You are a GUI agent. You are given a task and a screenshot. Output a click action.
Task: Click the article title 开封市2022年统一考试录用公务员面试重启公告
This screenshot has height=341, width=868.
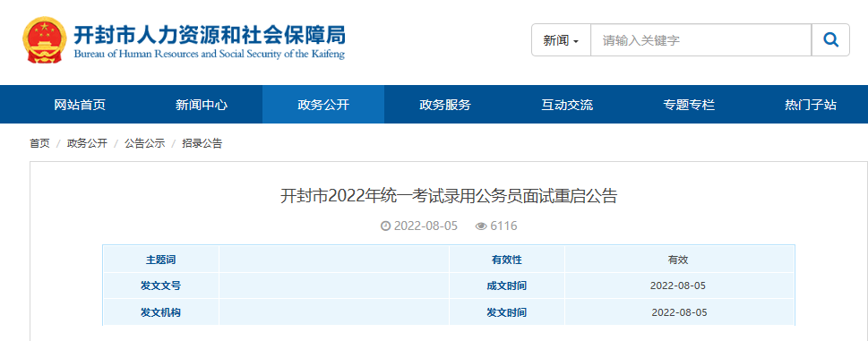tap(449, 196)
